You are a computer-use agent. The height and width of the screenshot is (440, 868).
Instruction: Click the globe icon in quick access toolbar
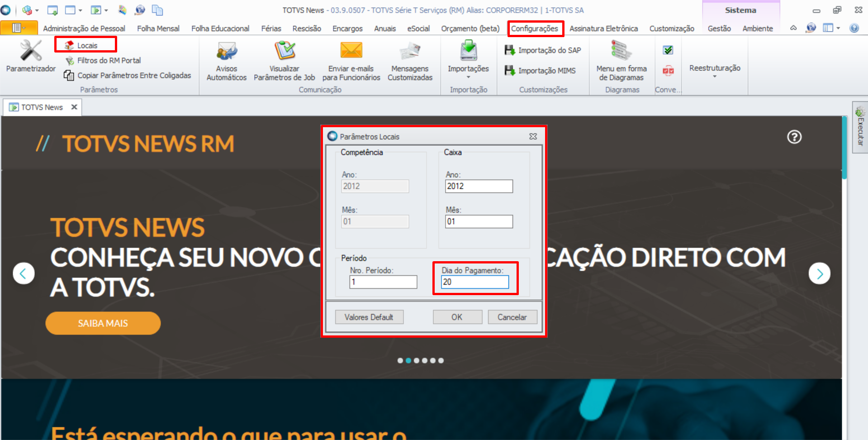[140, 10]
